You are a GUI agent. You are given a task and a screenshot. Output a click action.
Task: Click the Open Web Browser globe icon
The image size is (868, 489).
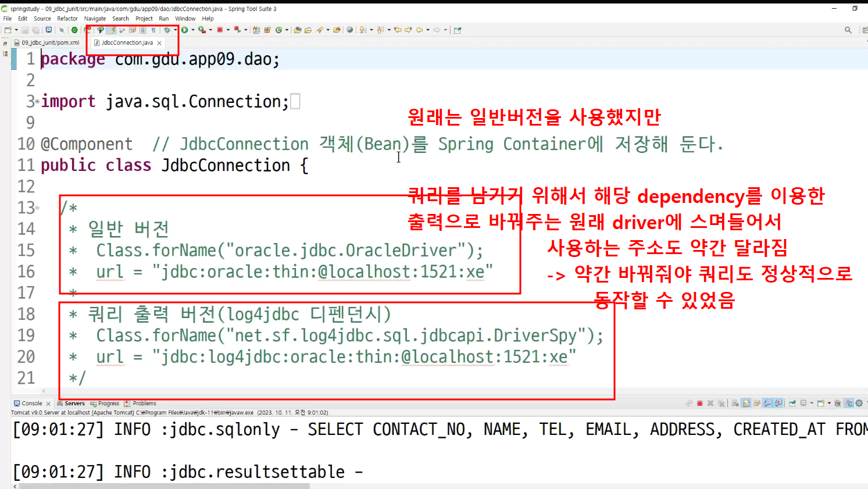350,30
